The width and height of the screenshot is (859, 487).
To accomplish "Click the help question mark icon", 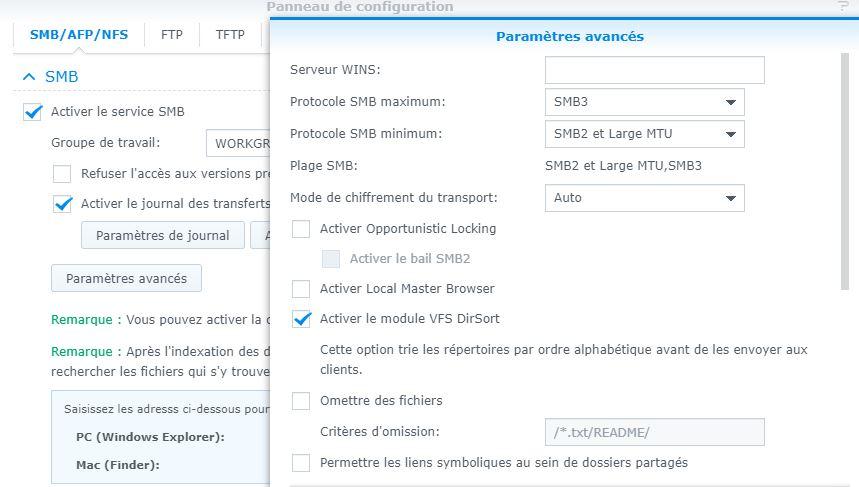I will (843, 7).
